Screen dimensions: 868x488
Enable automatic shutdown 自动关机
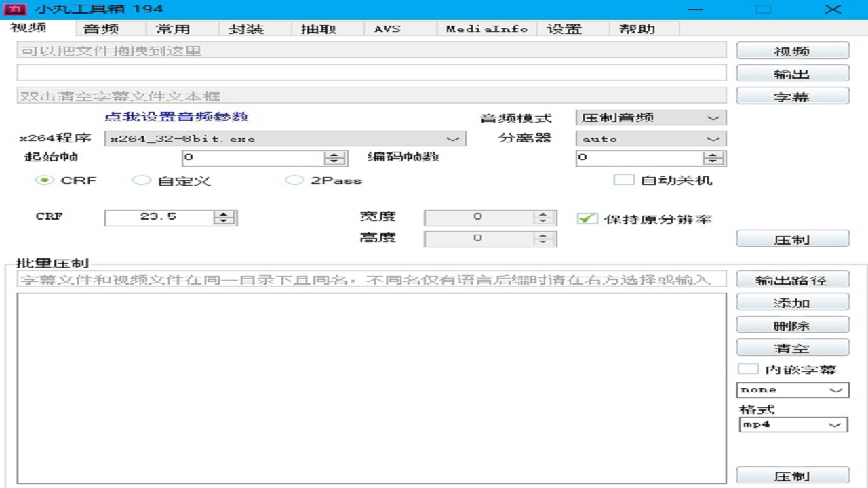[623, 179]
